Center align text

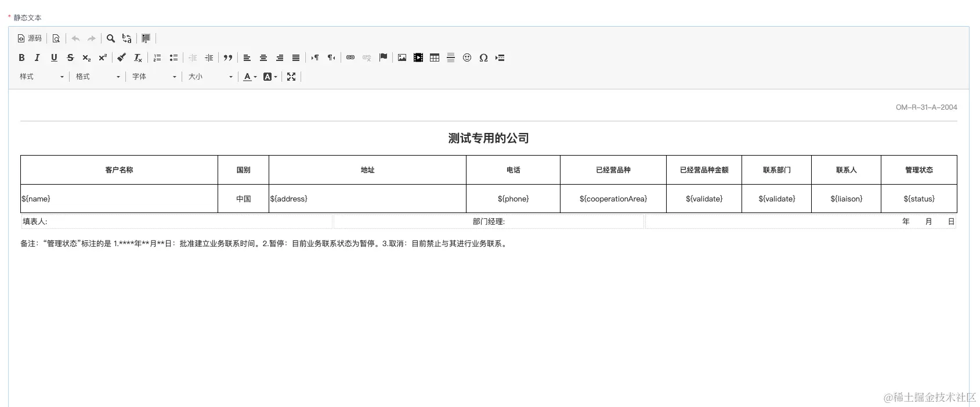point(263,57)
